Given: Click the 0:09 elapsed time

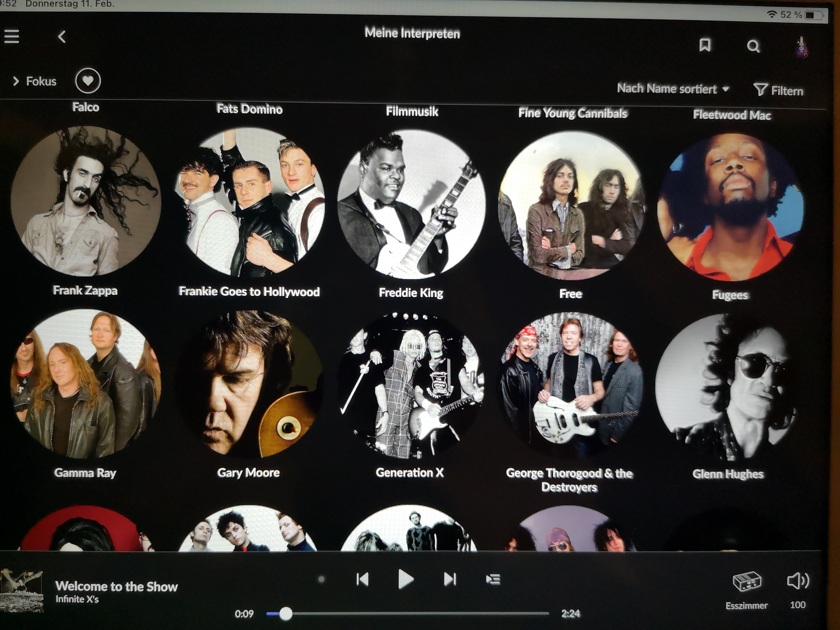Looking at the screenshot, I should click(244, 614).
